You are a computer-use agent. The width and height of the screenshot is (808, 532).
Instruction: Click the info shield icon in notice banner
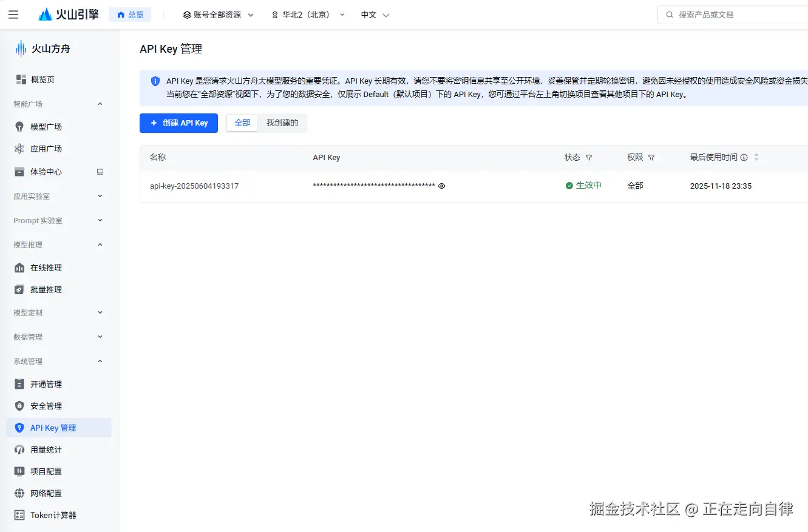[155, 81]
